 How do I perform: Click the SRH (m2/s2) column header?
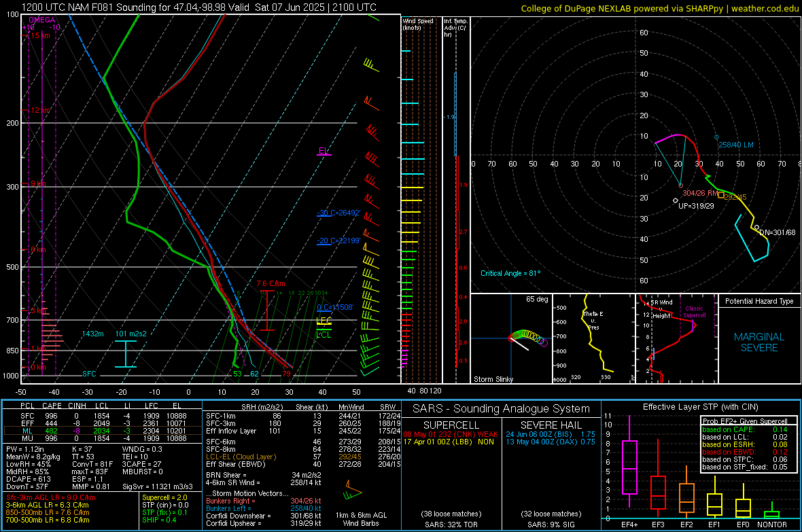pos(262,407)
